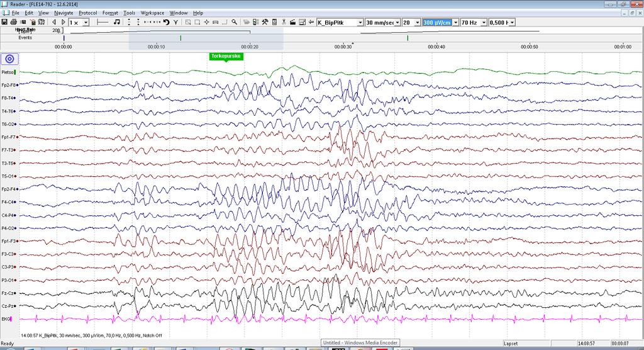This screenshot has height=350, width=644.
Task: Open the View menu
Action: pos(43,13)
